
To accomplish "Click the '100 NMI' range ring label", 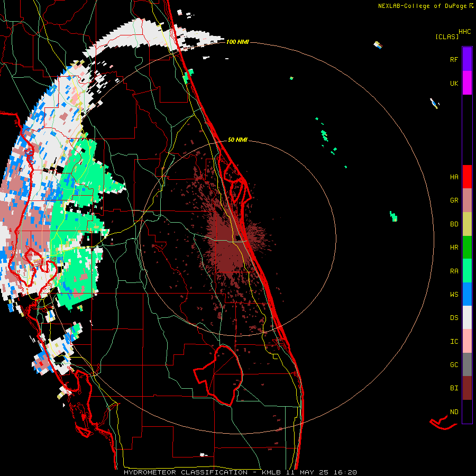I will click(x=237, y=42).
